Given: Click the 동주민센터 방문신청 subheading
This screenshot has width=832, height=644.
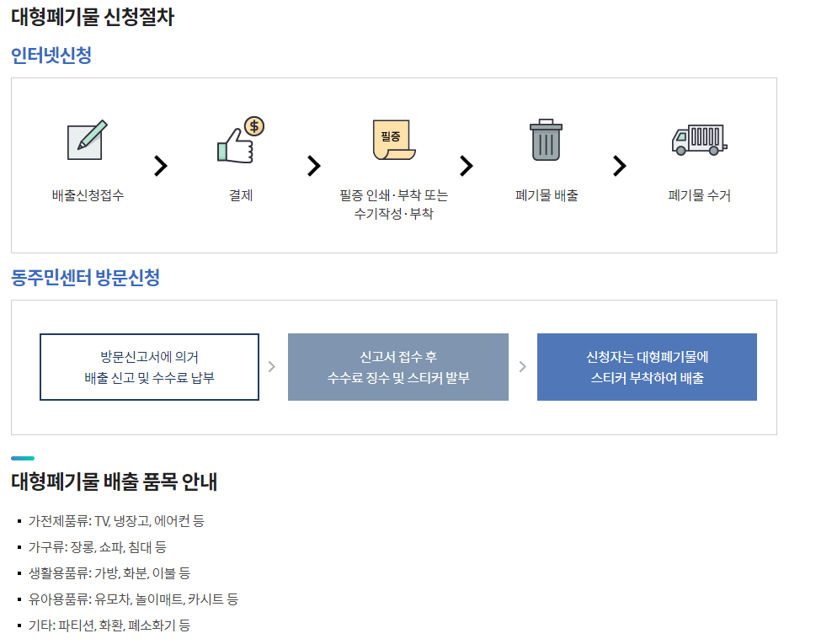Looking at the screenshot, I should [85, 277].
